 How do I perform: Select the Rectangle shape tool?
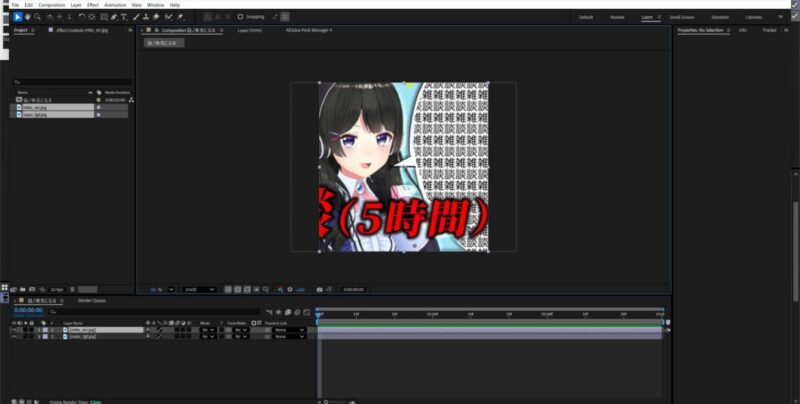[104, 17]
